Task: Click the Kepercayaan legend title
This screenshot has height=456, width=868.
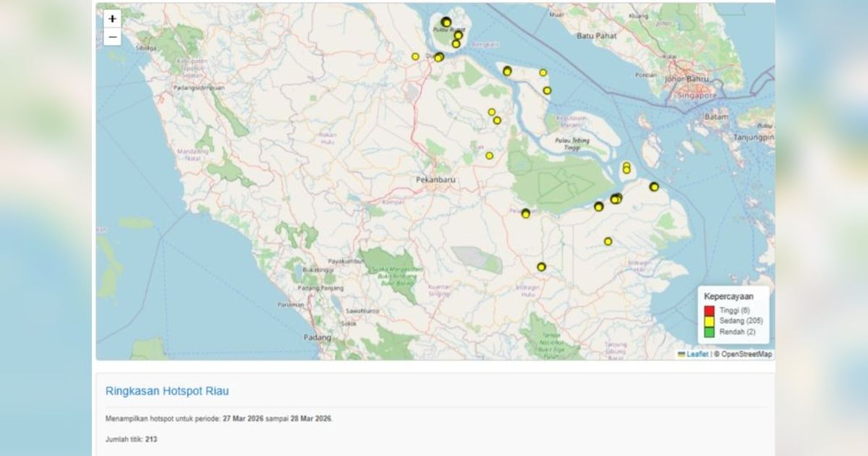Action: click(728, 297)
